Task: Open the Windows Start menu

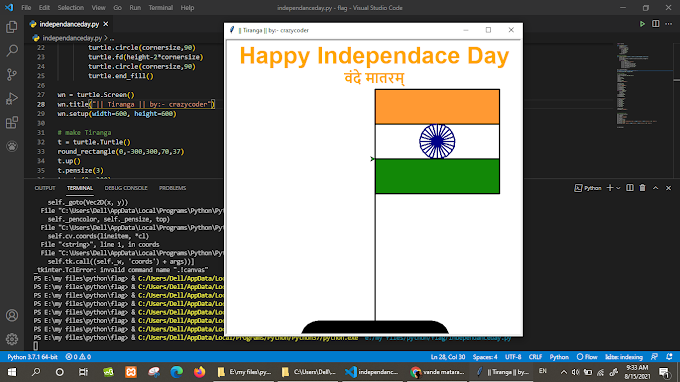Action: coord(12,372)
